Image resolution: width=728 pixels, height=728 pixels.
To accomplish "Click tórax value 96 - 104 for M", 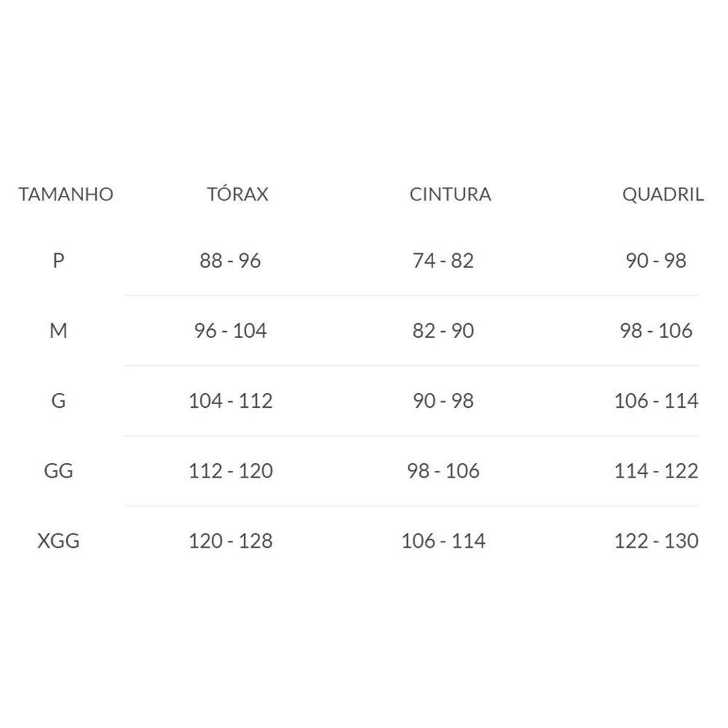I will coord(230,331).
